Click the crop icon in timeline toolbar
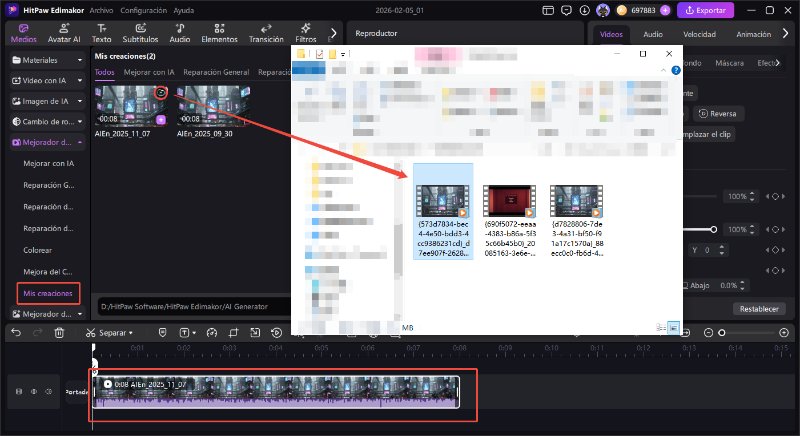This screenshot has width=800, height=436. (x=233, y=332)
